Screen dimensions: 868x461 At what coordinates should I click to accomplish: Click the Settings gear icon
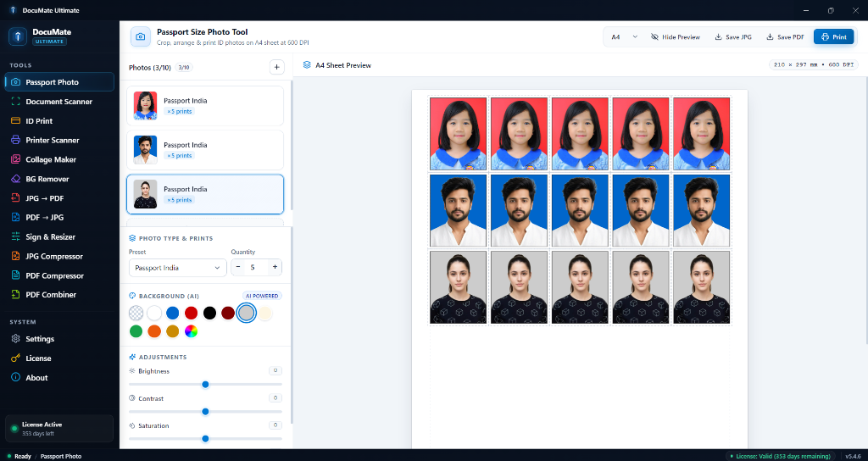(15, 339)
